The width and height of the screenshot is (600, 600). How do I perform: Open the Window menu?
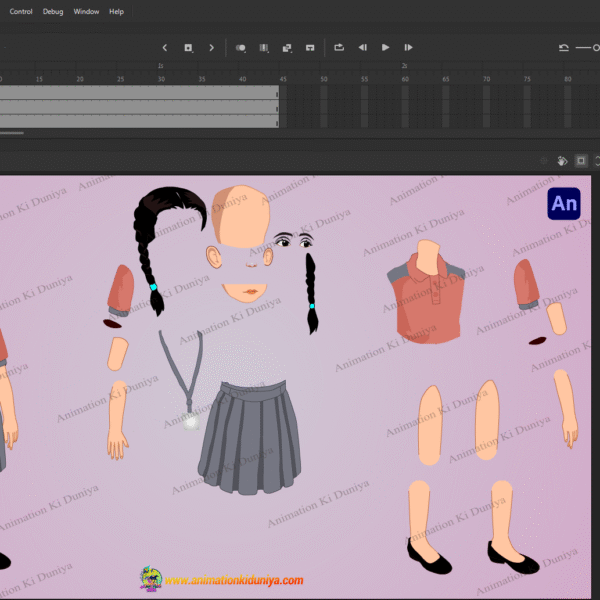tap(86, 11)
